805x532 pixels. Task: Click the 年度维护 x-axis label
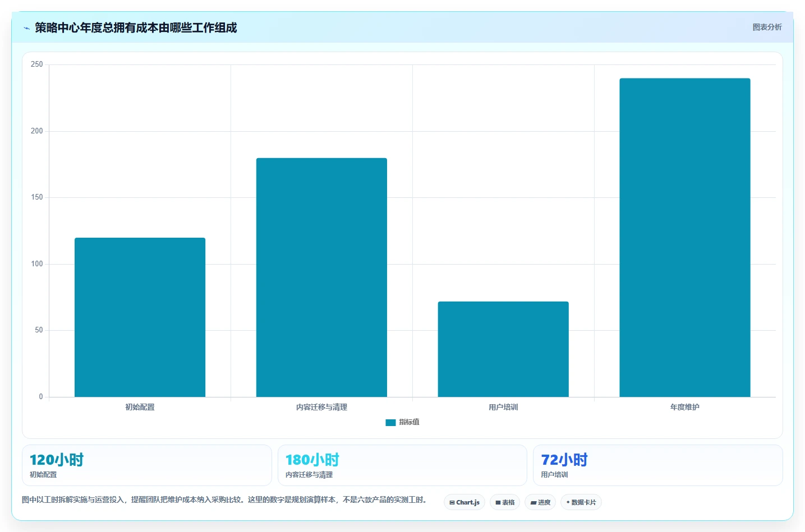pos(685,407)
